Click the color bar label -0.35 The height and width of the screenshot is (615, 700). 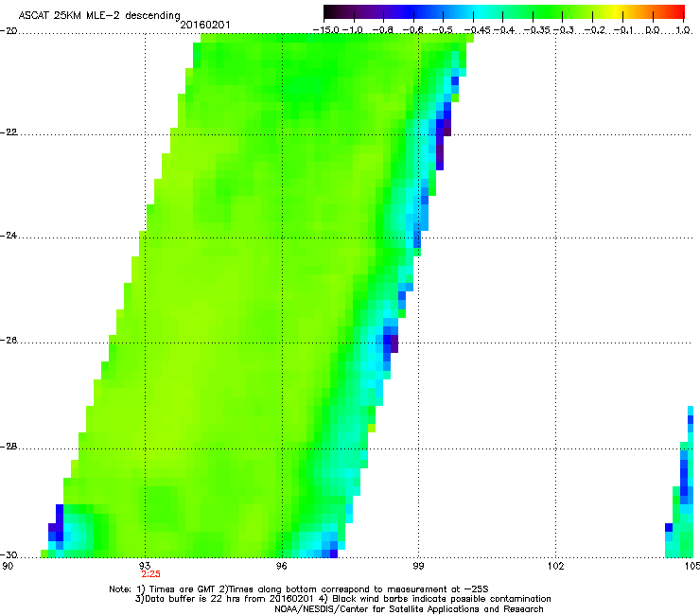coord(537,30)
